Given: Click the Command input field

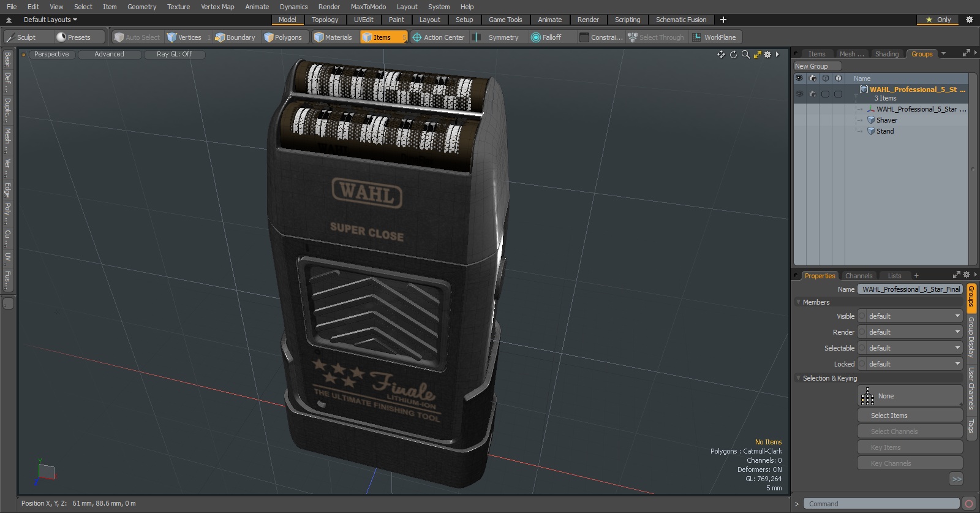Looking at the screenshot, I should (x=881, y=504).
